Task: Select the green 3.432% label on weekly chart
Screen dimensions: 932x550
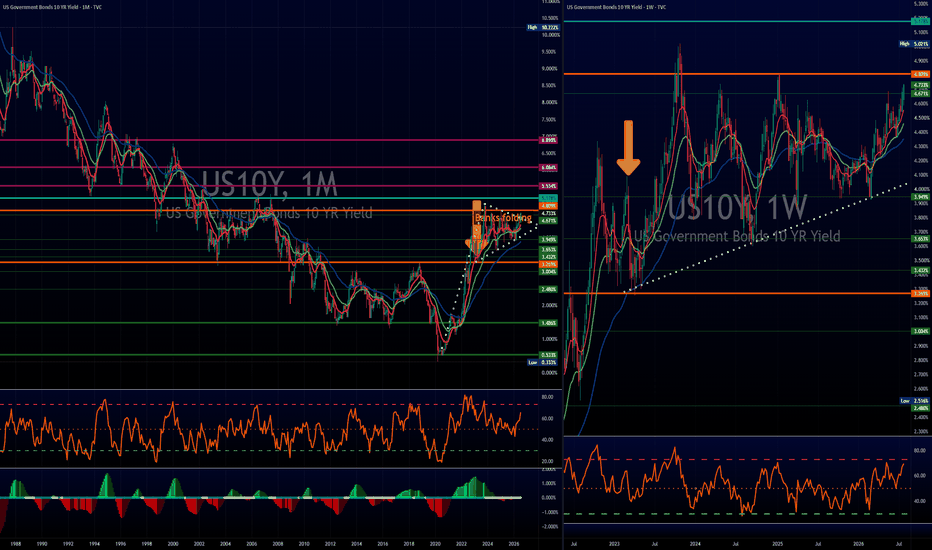Action: pos(921,271)
